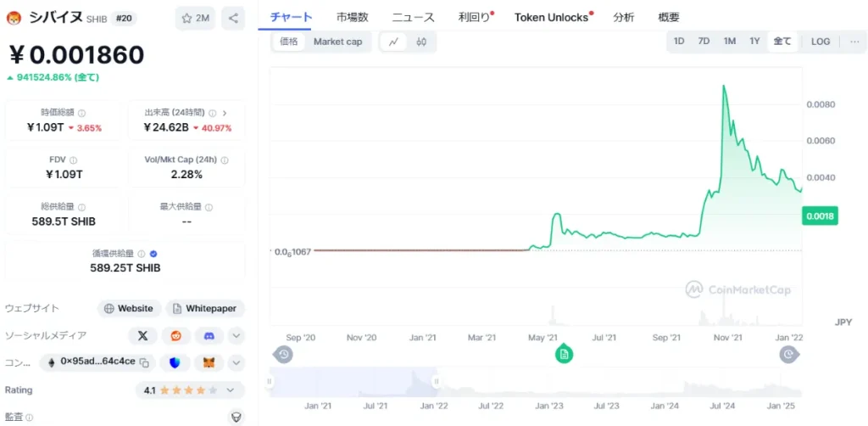Open the Whitepaper link
Viewport: 868px width, 426px height.
[x=204, y=308]
